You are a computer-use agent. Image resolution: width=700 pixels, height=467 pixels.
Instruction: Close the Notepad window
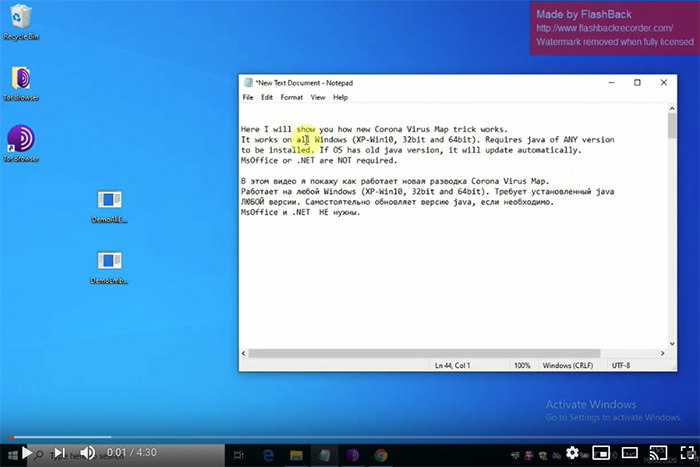click(663, 83)
